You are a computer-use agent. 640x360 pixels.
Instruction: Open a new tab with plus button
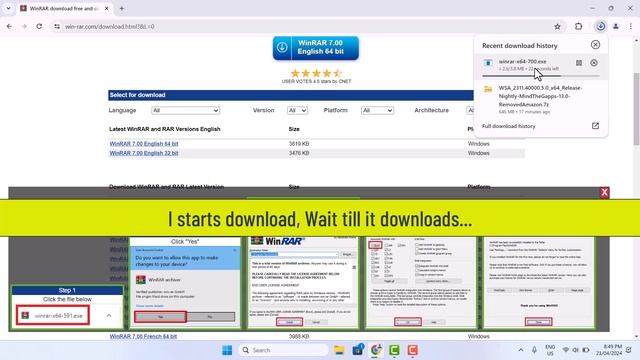[122, 8]
